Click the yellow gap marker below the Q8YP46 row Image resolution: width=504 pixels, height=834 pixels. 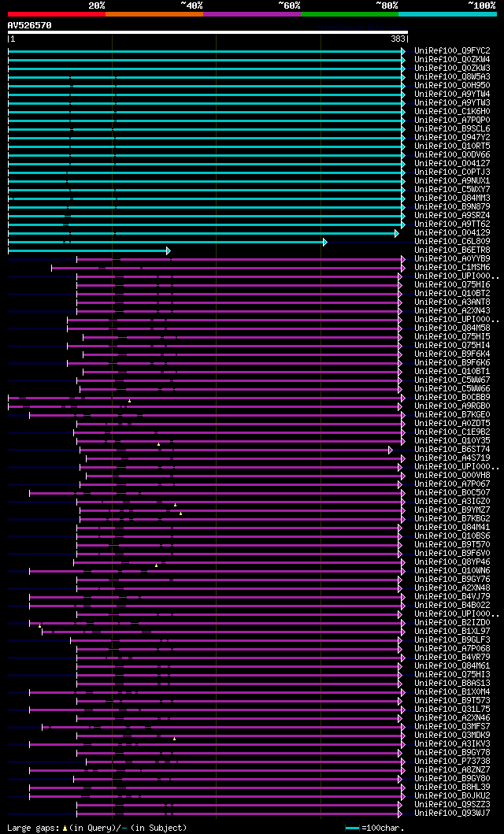(x=156, y=565)
